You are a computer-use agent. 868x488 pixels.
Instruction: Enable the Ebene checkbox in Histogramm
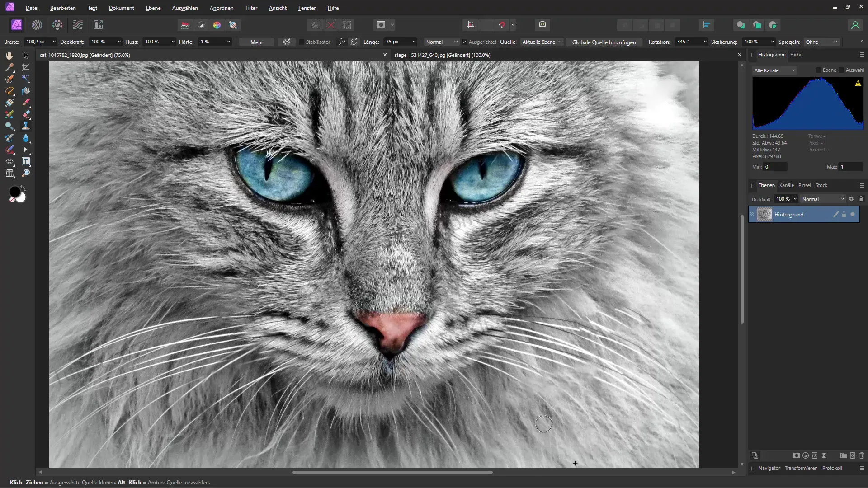[x=818, y=70]
